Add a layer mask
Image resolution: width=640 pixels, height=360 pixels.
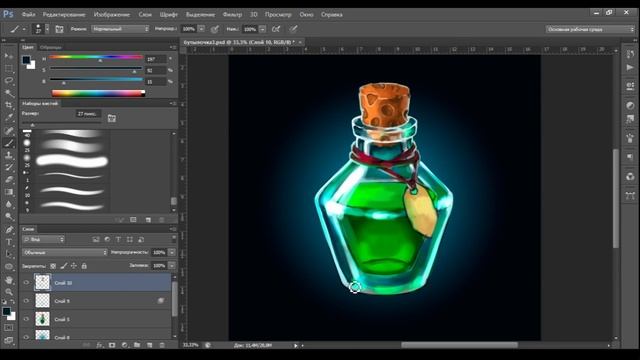coord(112,345)
